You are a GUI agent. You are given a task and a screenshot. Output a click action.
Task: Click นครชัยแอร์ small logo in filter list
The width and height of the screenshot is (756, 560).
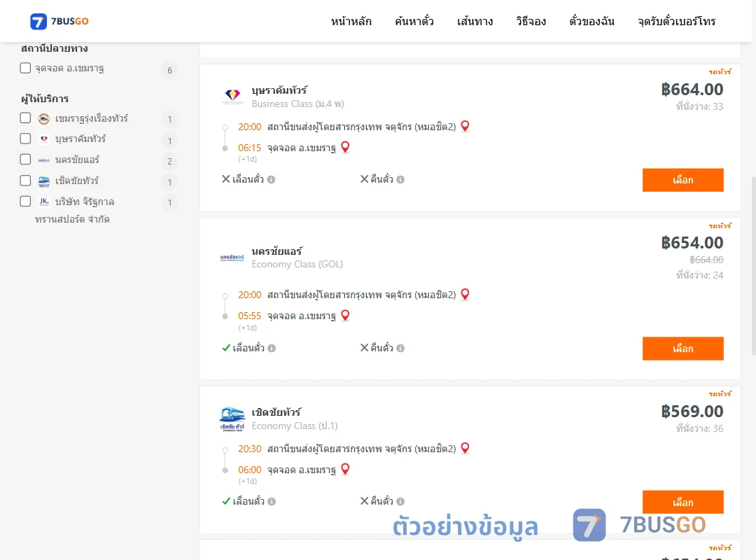44,160
